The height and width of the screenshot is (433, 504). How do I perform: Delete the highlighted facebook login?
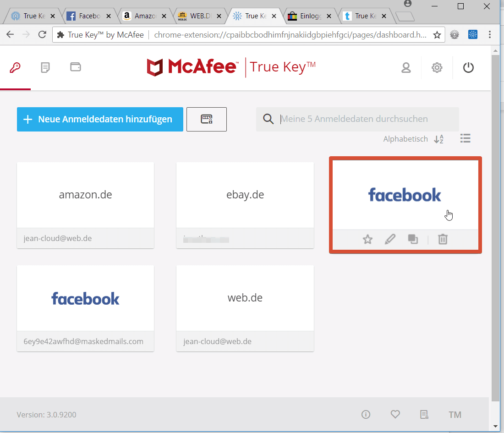pos(443,239)
